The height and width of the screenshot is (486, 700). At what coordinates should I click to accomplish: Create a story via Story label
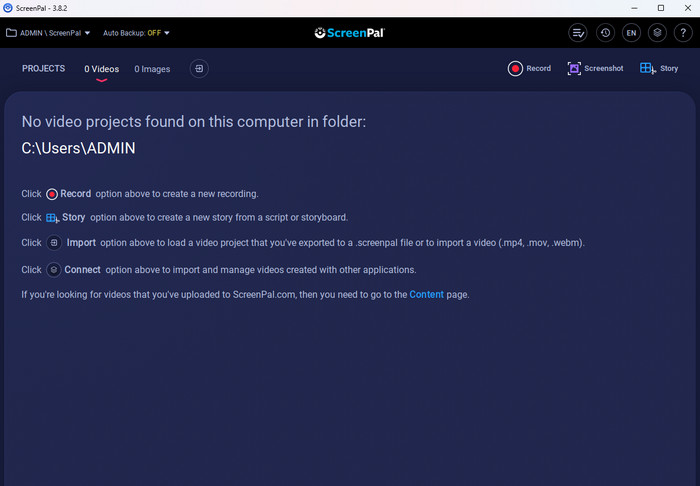click(669, 68)
